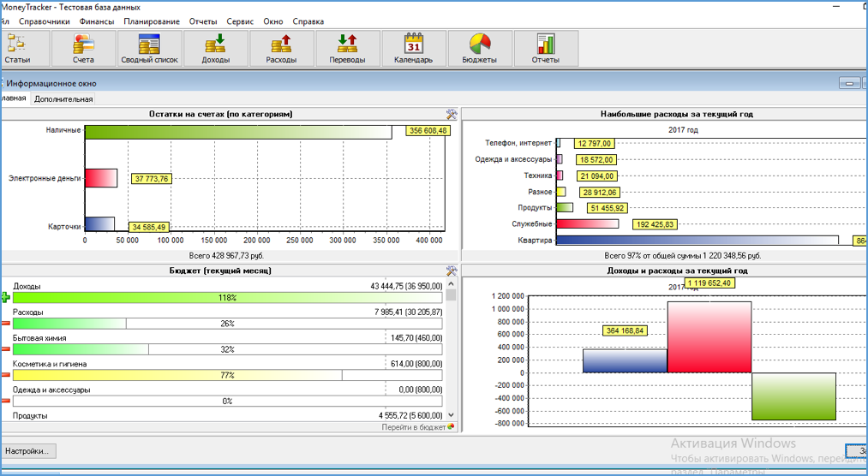868x476 pixels.
Task: Click settings tools icon in Бюджет panel header
Action: [x=452, y=271]
